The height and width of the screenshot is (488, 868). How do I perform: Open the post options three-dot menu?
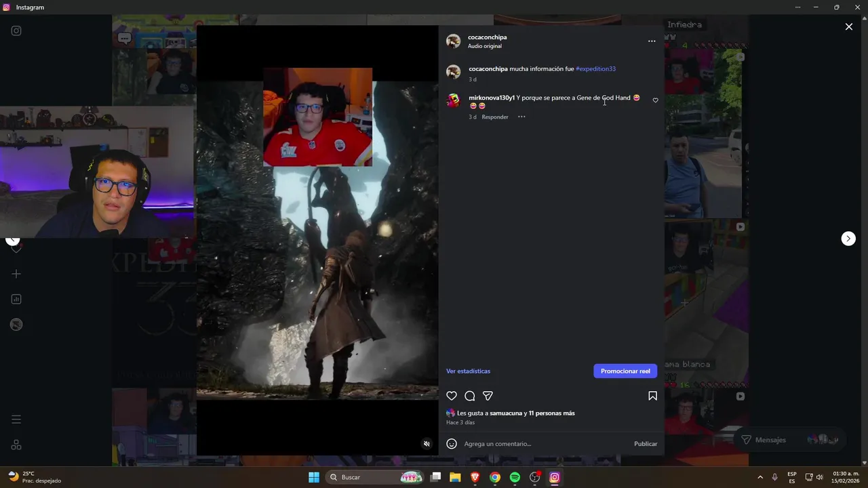[652, 41]
